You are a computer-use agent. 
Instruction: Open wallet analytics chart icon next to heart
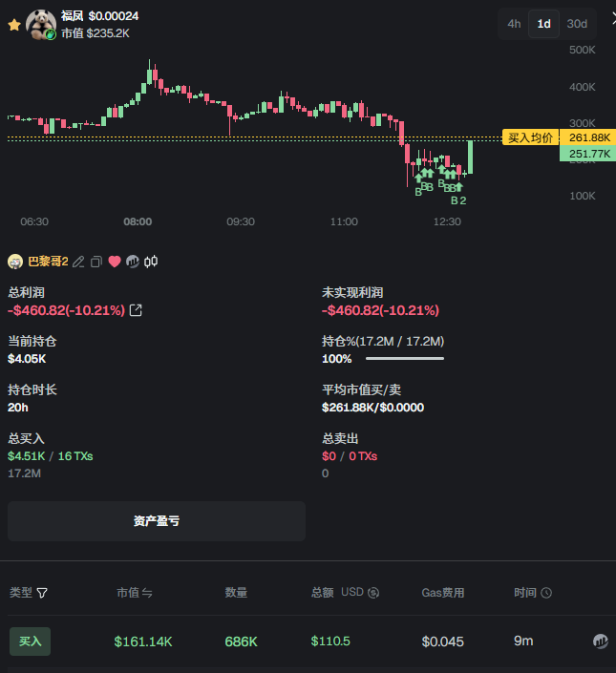[133, 262]
